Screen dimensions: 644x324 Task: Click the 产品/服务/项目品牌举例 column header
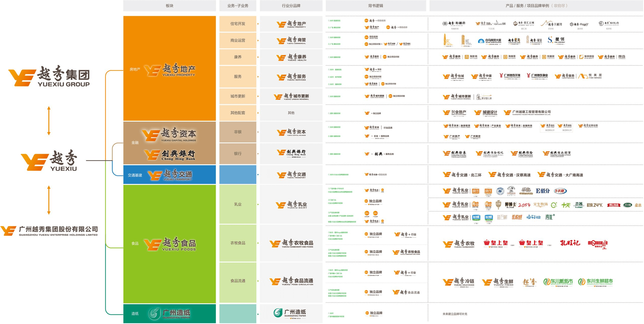536,6
